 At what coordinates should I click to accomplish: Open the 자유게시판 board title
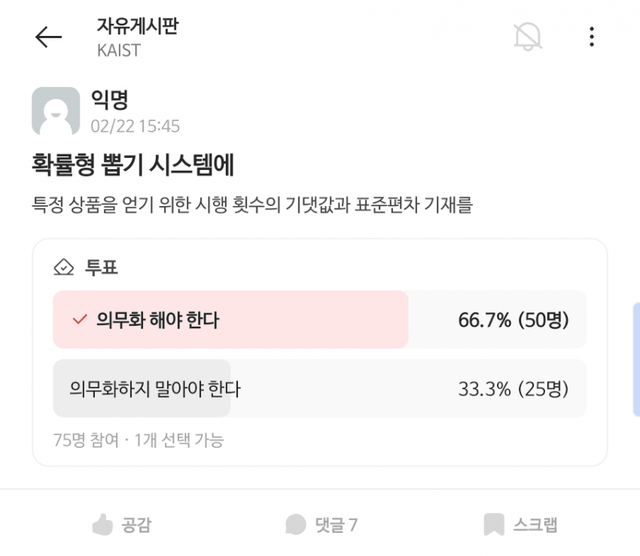138,26
